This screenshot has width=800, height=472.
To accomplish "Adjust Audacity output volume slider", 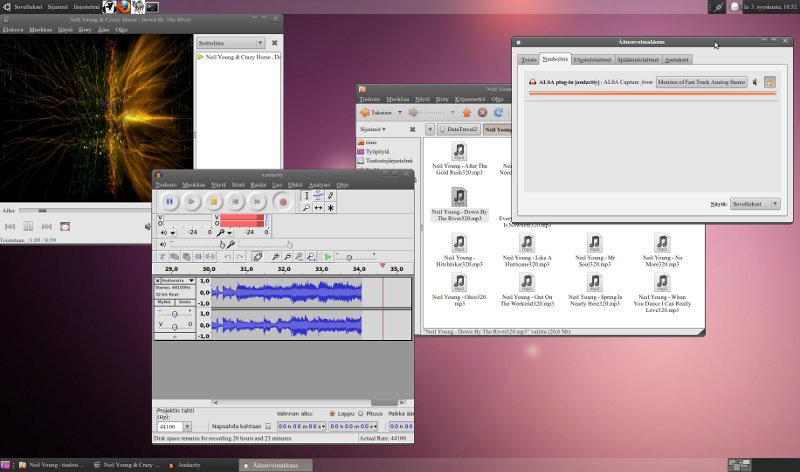I will (x=197, y=244).
